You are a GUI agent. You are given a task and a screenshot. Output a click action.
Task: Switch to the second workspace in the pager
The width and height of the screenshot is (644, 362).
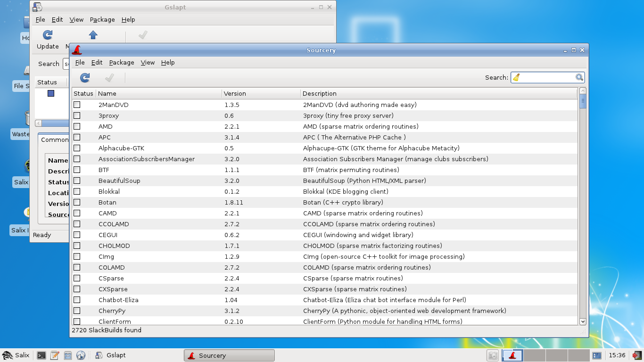point(534,355)
